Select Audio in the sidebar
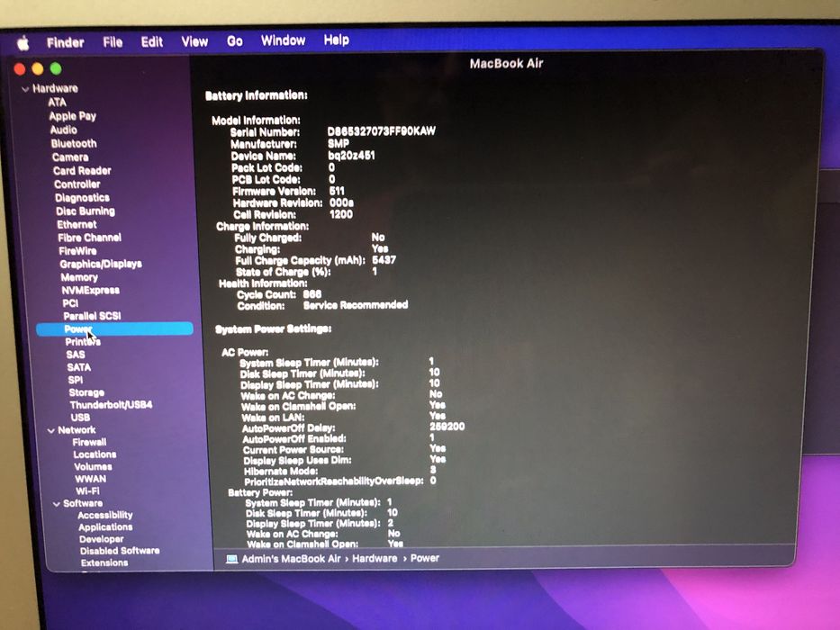This screenshot has width=840, height=630. pos(64,130)
